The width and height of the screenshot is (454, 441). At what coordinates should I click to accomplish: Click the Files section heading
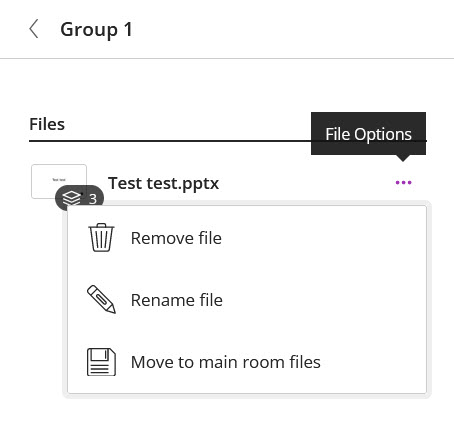47,124
